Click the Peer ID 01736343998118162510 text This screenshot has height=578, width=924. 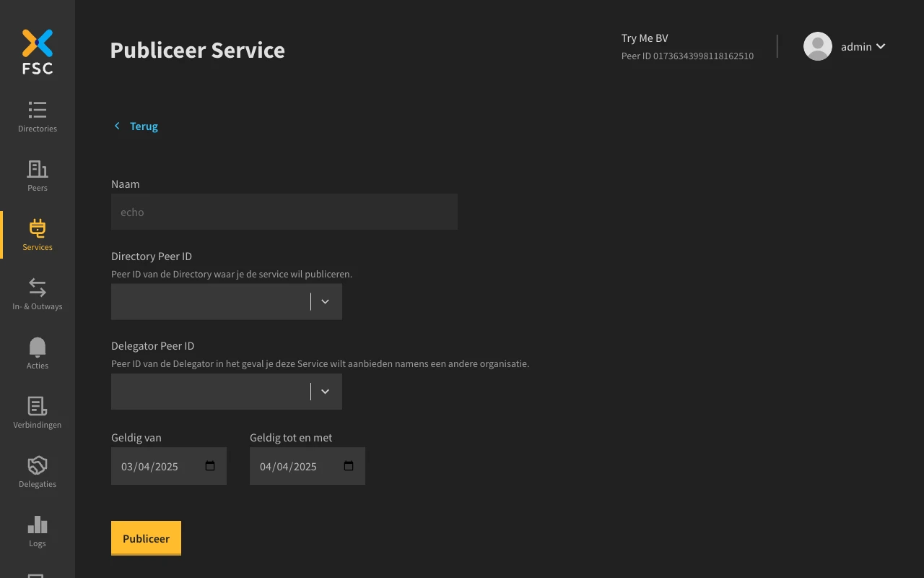[x=687, y=56]
